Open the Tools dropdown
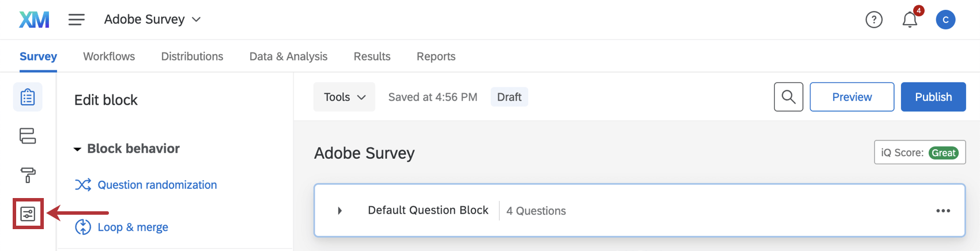The height and width of the screenshot is (251, 980). coord(344,97)
